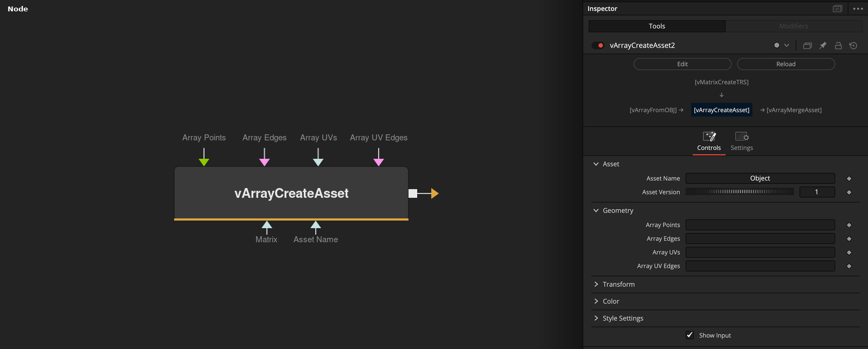Click the Array Edges input field
868x349 pixels.
[x=760, y=238]
